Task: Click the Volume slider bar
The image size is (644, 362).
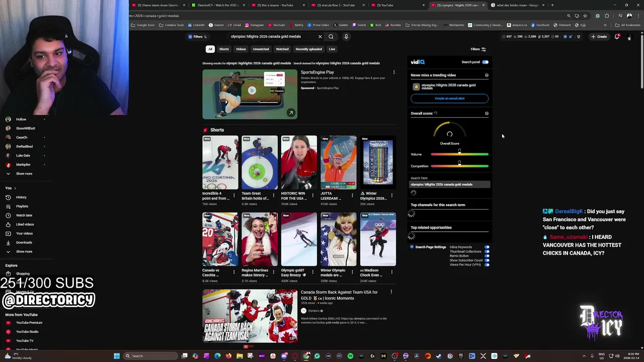Action: click(459, 154)
